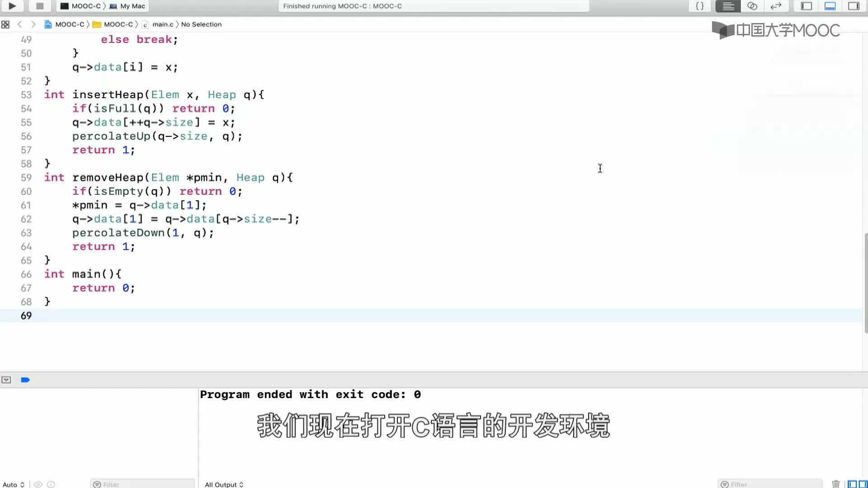Click the print description info icon
The height and width of the screenshot is (488, 868).
click(51, 484)
